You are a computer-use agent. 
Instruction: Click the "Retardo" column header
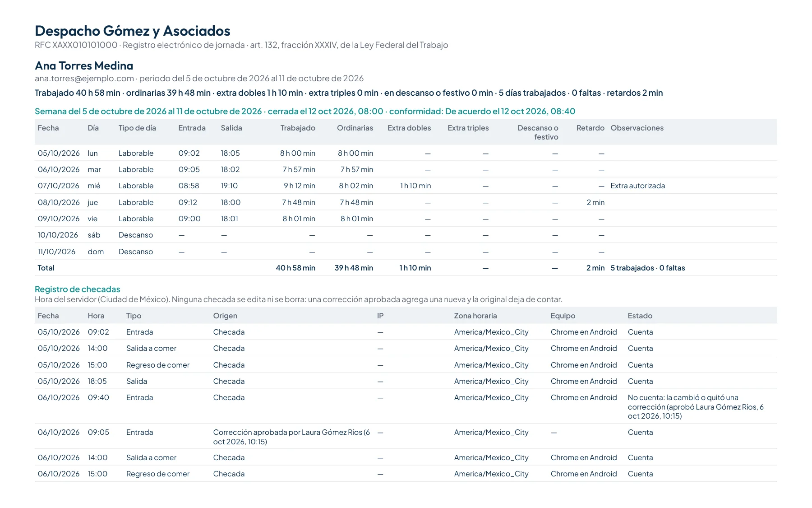[x=590, y=128]
